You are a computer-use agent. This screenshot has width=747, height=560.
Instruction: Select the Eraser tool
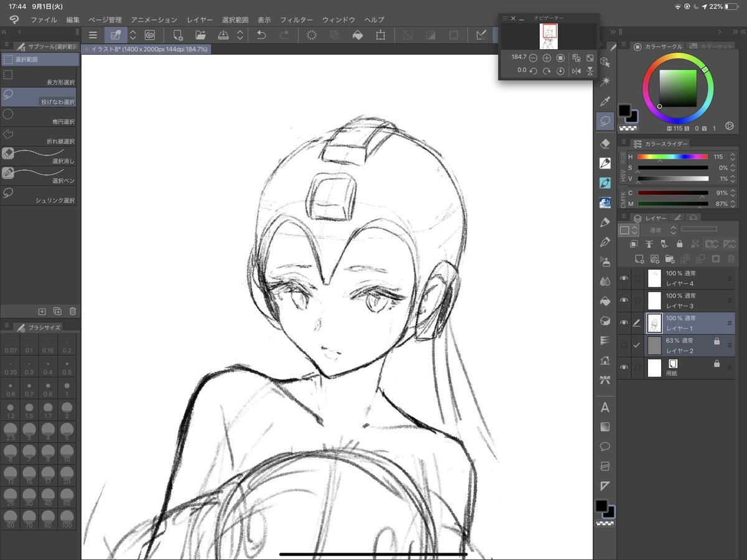(x=604, y=144)
